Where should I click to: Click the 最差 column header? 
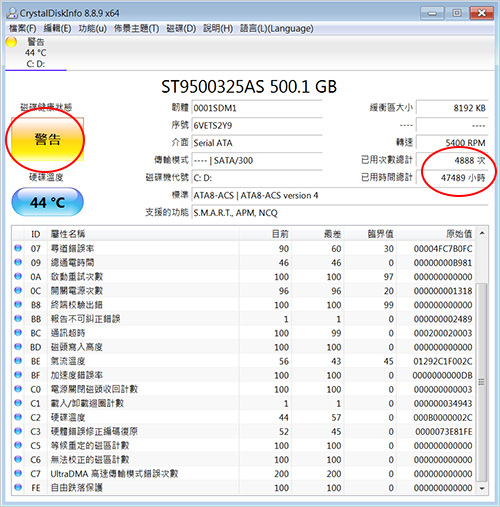(x=318, y=234)
